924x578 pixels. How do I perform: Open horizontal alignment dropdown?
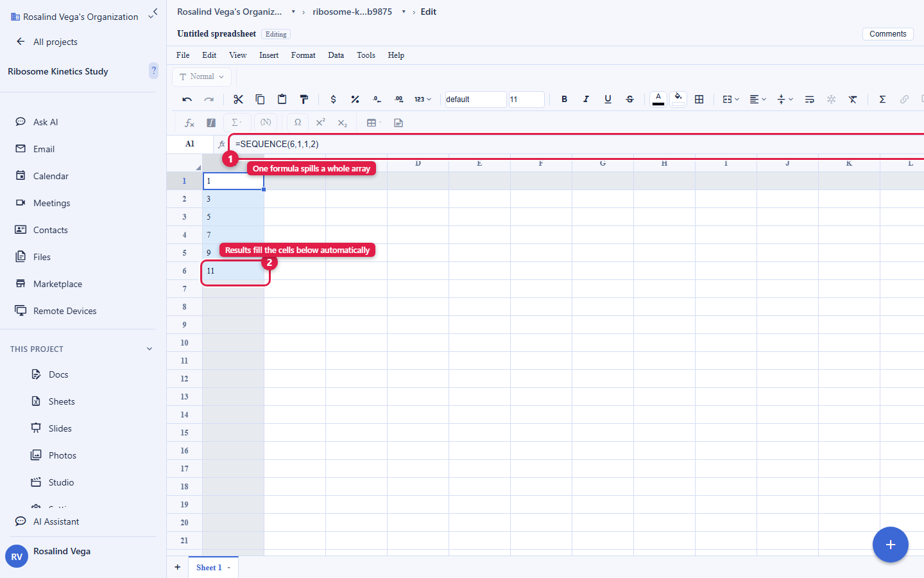758,100
